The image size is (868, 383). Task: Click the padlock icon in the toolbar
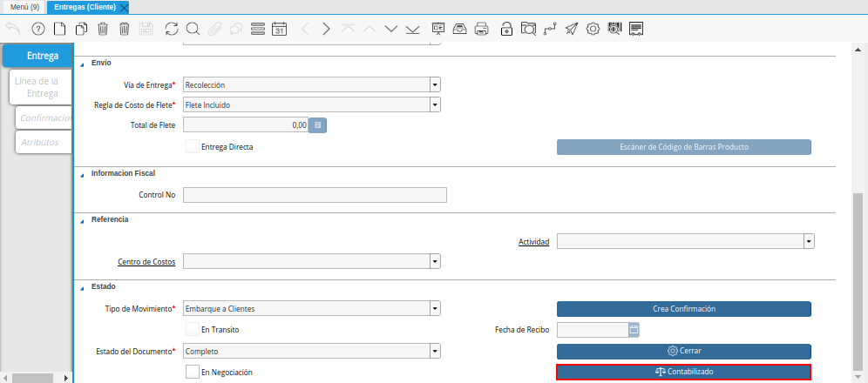(506, 29)
